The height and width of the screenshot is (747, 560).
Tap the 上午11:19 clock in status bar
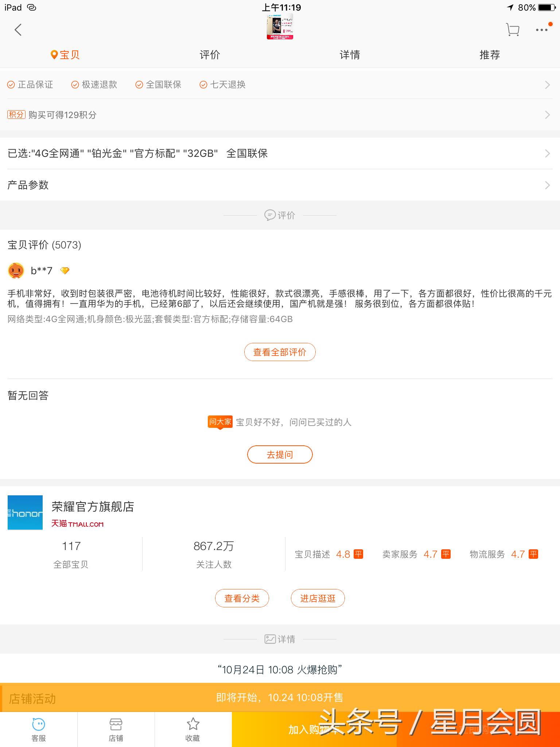pyautogui.click(x=281, y=7)
